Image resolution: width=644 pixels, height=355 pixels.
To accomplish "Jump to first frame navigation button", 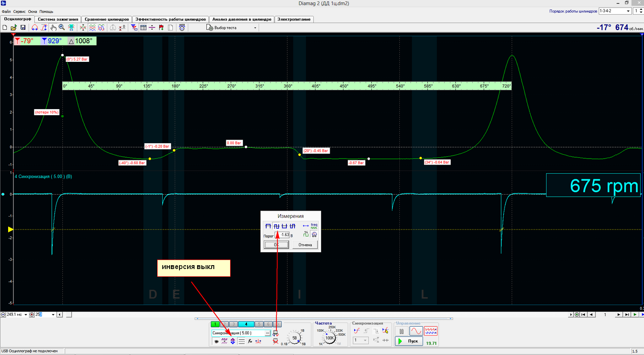I will pos(583,315).
